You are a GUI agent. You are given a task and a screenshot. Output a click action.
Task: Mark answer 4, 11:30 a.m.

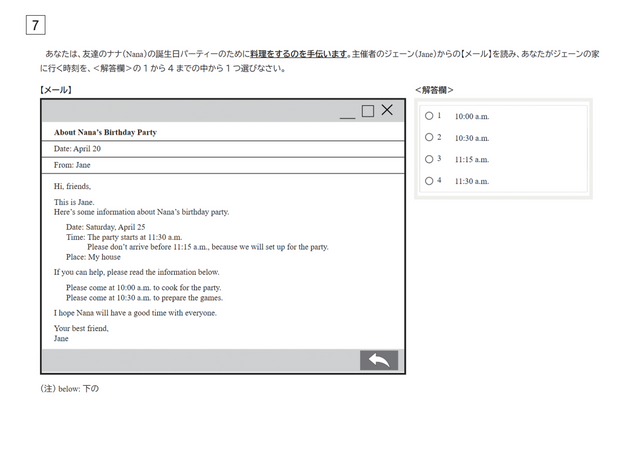429,181
